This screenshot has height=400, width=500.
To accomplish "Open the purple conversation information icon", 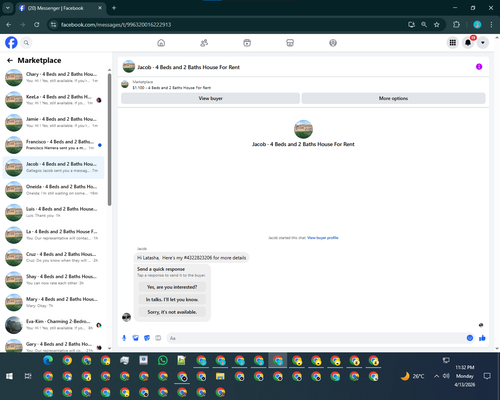I will point(479,67).
